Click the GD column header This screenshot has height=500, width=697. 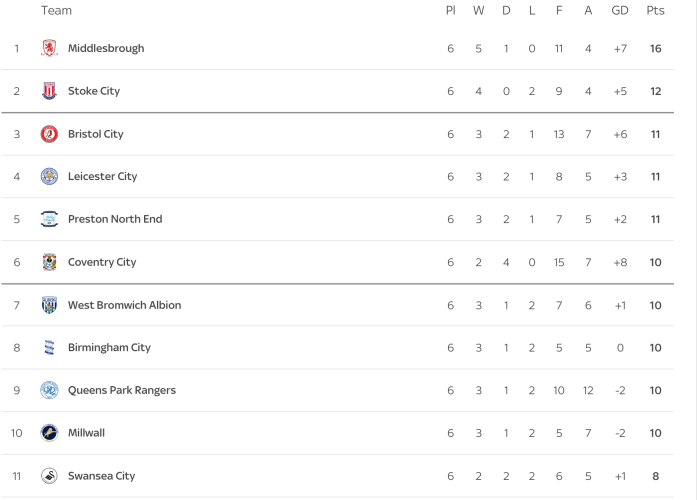click(x=620, y=11)
